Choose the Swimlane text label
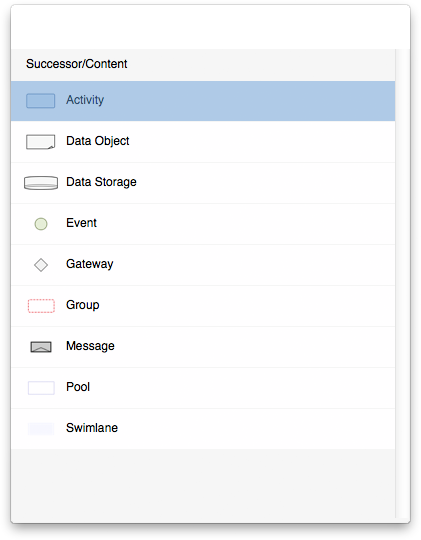The width and height of the screenshot is (421, 540). (92, 428)
